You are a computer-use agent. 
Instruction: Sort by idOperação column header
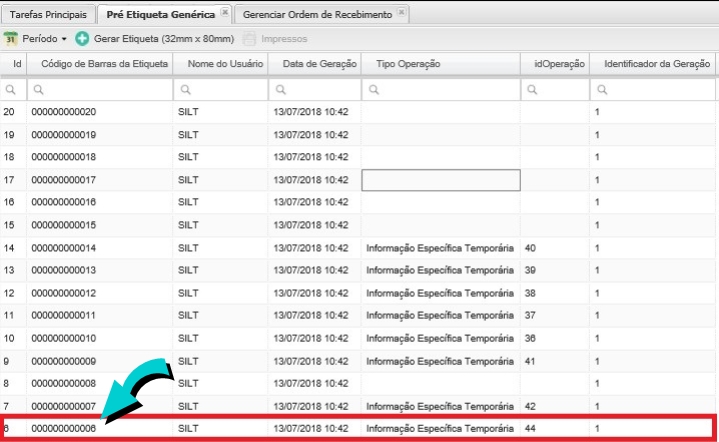[555, 64]
